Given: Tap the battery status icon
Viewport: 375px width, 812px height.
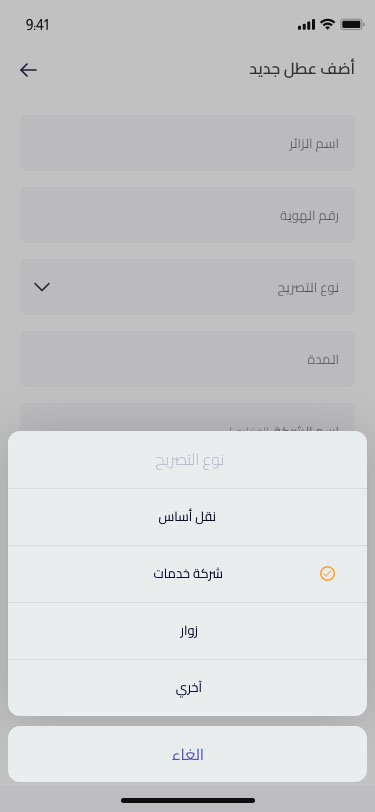Looking at the screenshot, I should click(352, 24).
